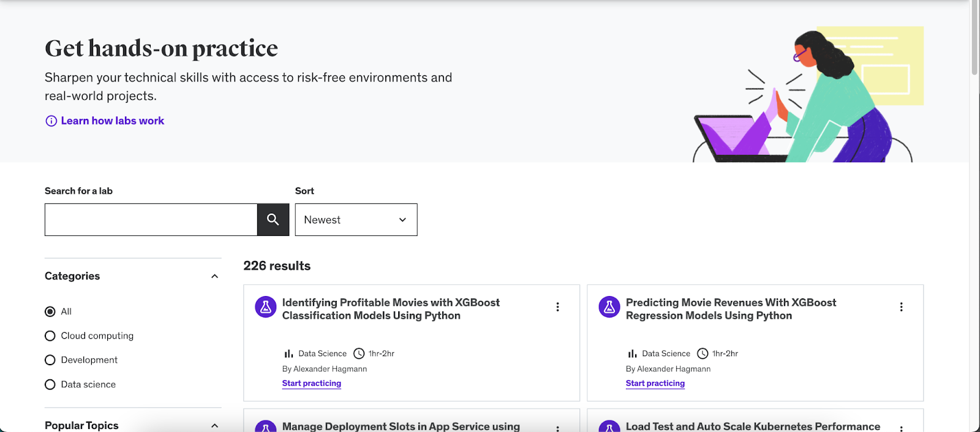Start practicing the Identifying Profitable Movies lab
The image size is (980, 432).
coord(312,384)
